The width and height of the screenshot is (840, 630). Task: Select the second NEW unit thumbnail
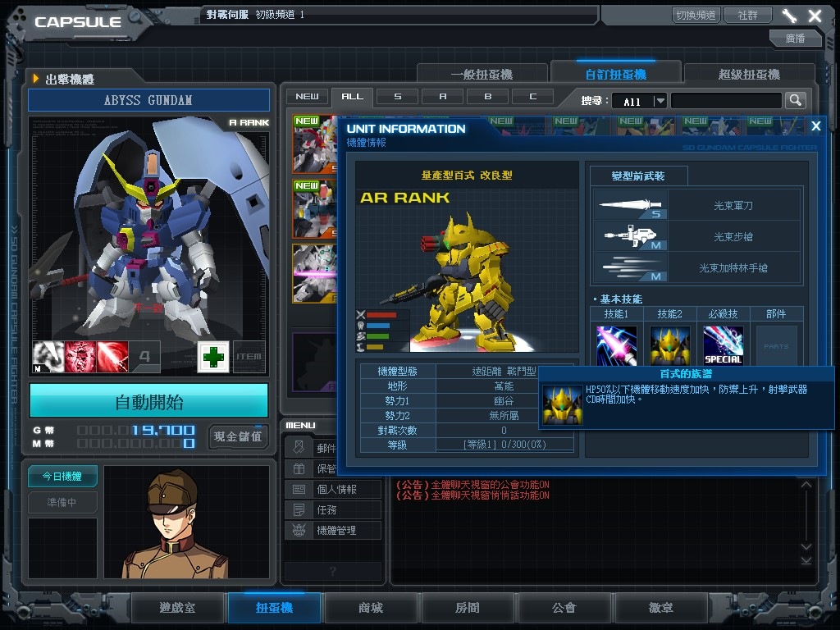pyautogui.click(x=315, y=209)
